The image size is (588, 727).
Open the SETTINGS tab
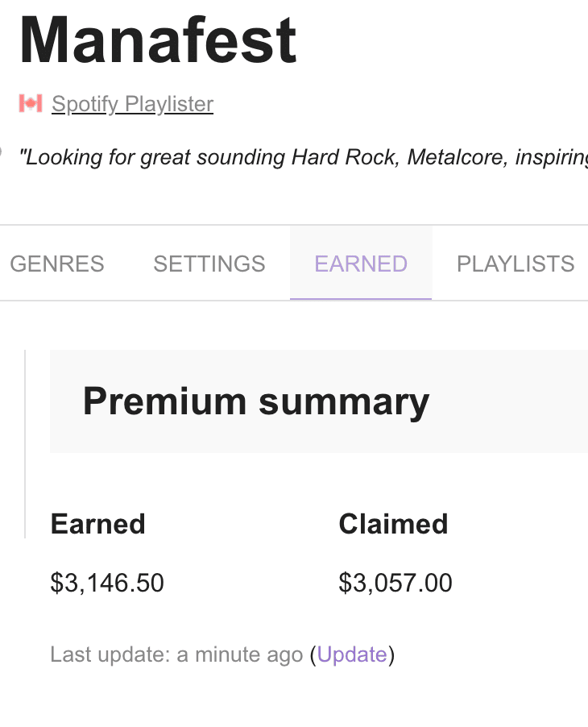point(209,264)
